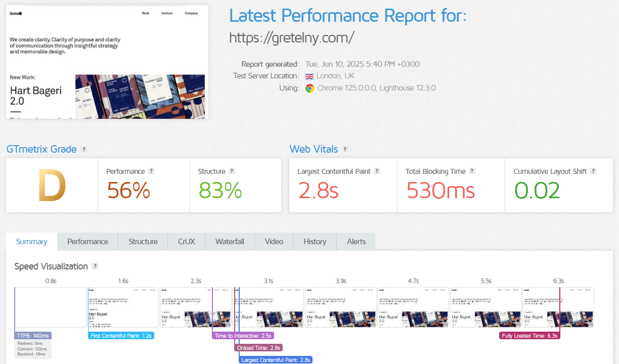Viewport: 619px width, 364px height.
Task: Open the Waterfall tab
Action: 230,242
